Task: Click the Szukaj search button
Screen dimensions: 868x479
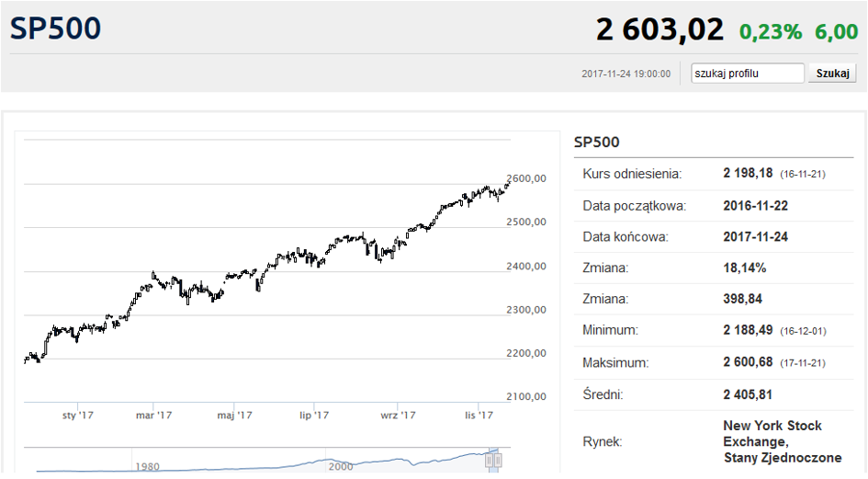Action: coord(832,74)
